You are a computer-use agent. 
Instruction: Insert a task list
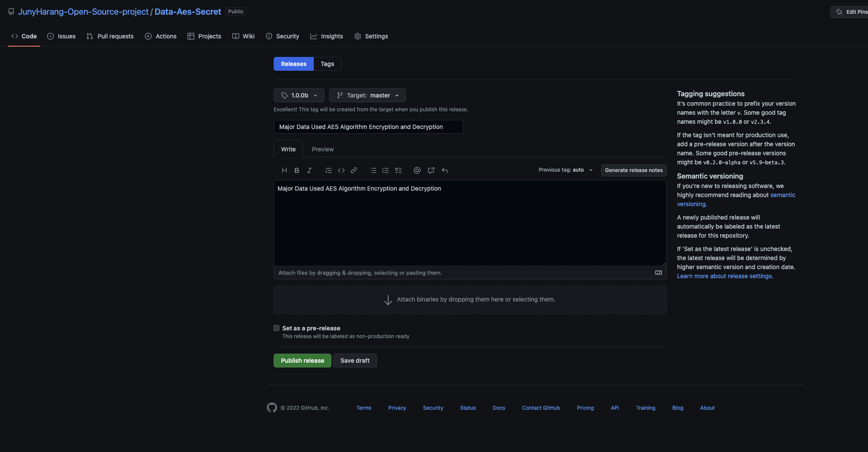398,170
